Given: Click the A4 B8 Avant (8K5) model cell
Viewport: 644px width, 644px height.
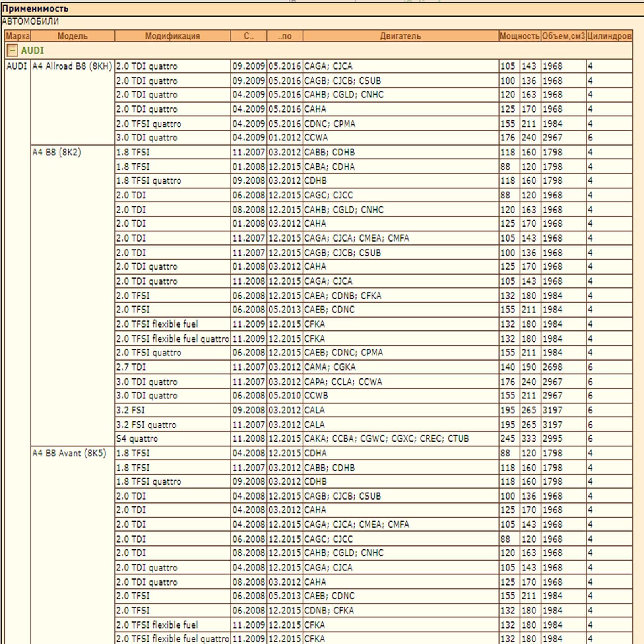Looking at the screenshot, I should [69, 454].
